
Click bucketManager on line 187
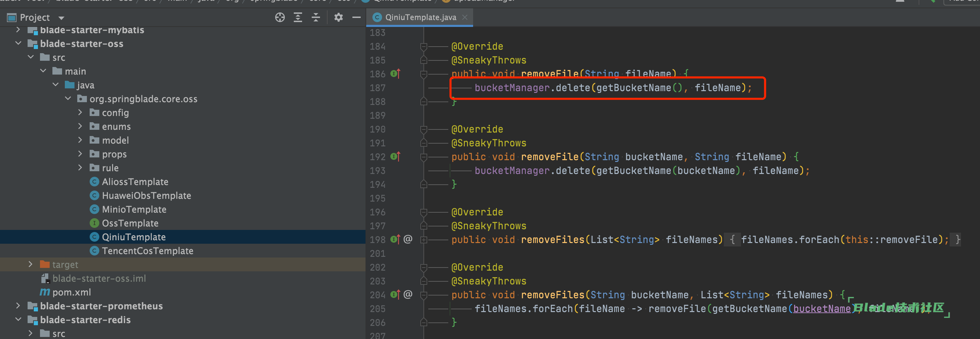tap(512, 88)
